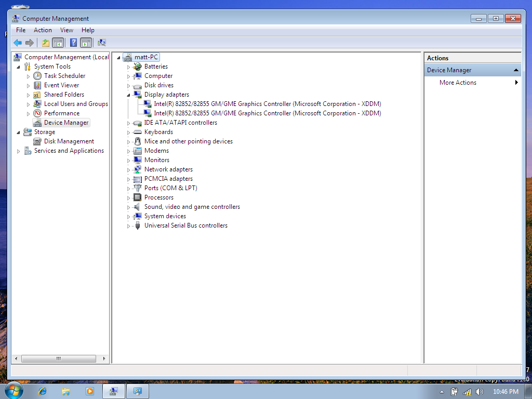This screenshot has width=532, height=399.
Task: Click the volume speaker tray icon
Action: point(479,392)
